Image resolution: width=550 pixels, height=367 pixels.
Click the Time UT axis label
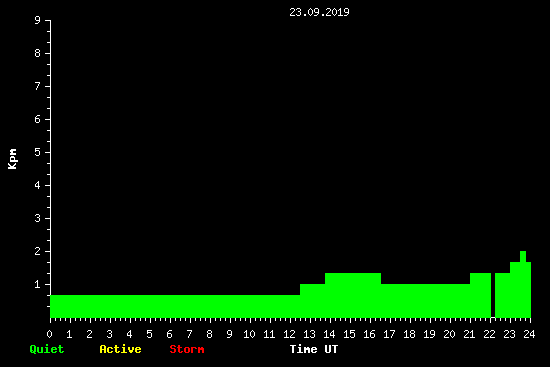pyautogui.click(x=314, y=349)
